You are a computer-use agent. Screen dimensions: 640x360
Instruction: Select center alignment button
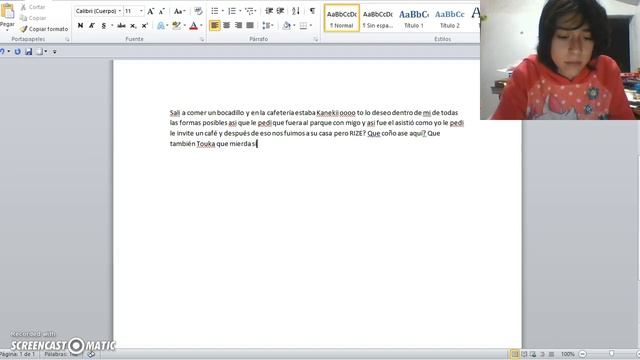[227, 25]
